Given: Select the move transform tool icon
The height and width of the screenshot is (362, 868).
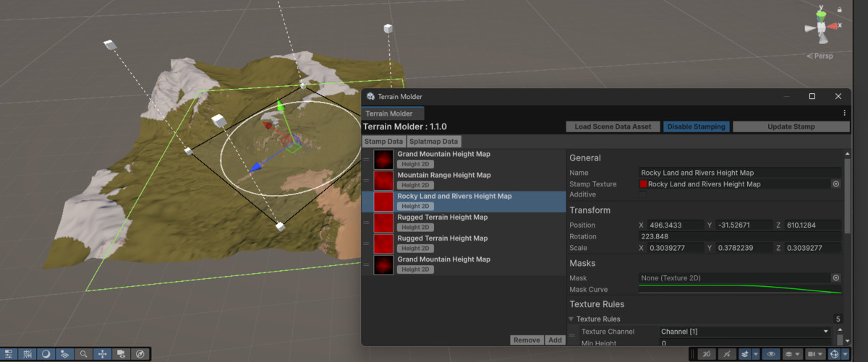Looking at the screenshot, I should pyautogui.click(x=103, y=354).
